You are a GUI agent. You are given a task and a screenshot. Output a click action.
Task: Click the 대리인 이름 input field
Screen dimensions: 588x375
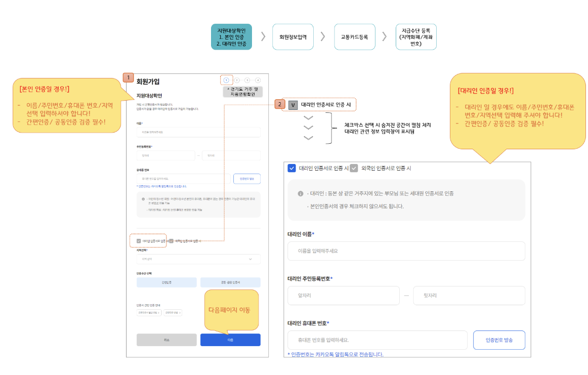point(406,251)
